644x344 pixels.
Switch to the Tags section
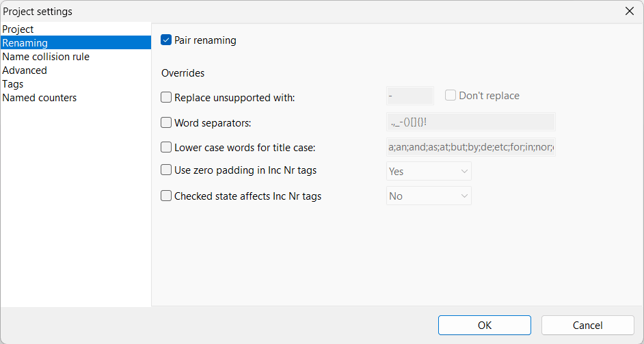(76, 84)
